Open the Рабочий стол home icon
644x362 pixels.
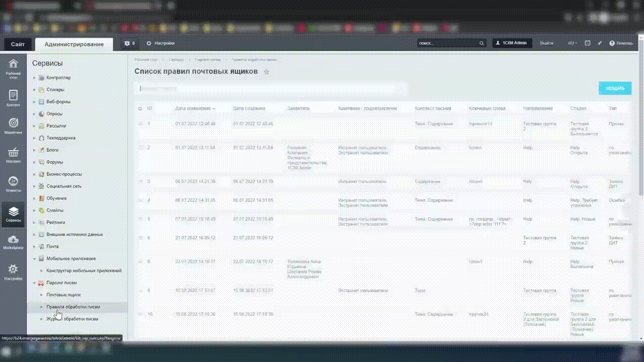point(13,69)
